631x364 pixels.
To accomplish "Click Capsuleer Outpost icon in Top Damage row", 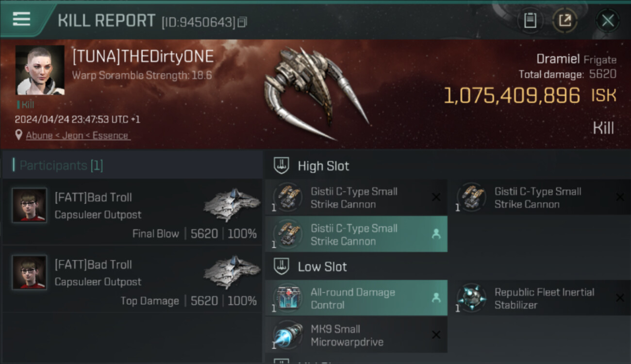I will 232,272.
